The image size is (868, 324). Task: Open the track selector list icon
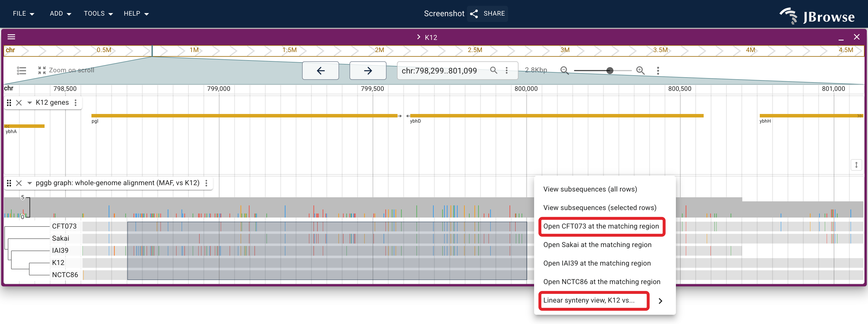tap(22, 70)
